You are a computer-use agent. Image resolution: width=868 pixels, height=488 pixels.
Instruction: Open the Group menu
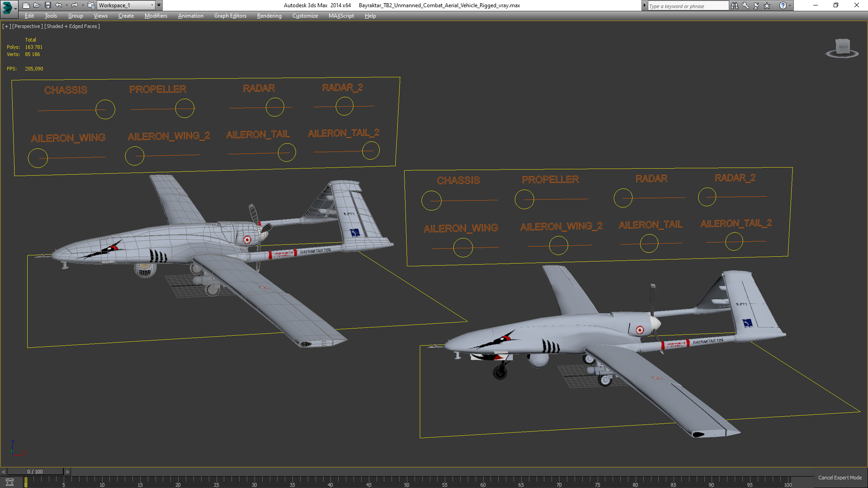click(x=75, y=16)
